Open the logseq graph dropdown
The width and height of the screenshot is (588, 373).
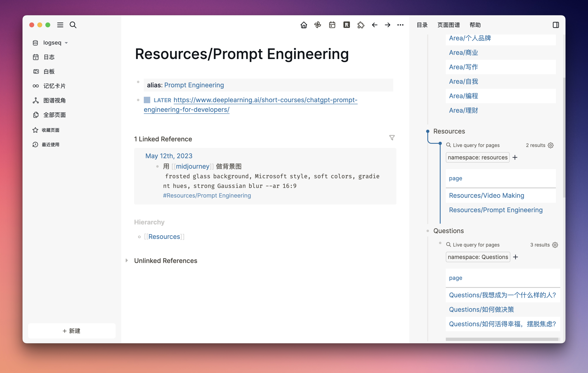coord(52,43)
